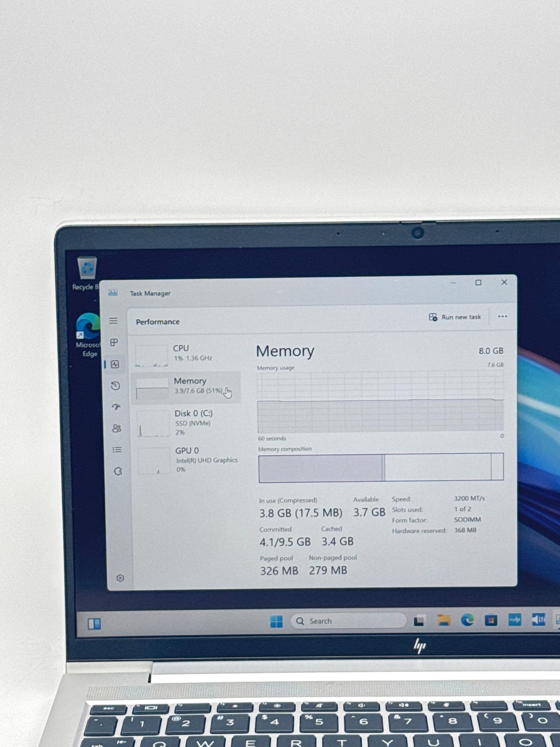Maximize the Task Manager window
Screen dimensions: 560x747
(x=478, y=282)
